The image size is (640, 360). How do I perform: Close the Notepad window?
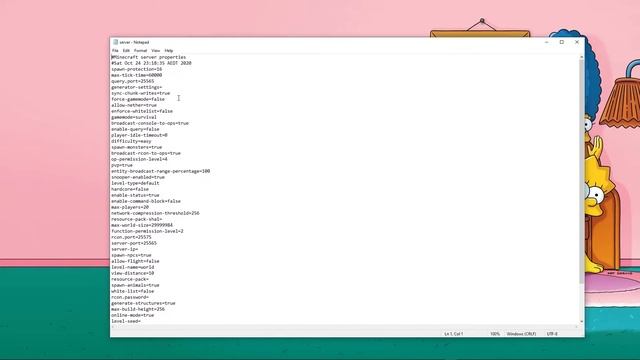tap(577, 42)
